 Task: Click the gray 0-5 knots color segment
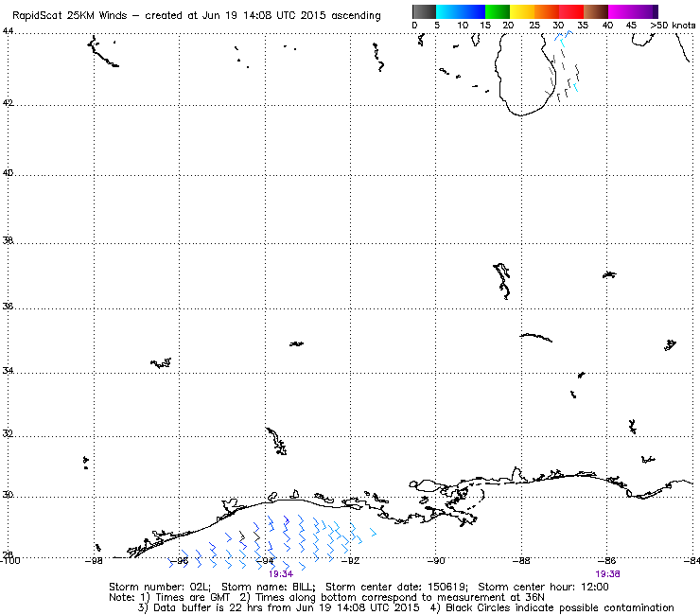coord(424,11)
